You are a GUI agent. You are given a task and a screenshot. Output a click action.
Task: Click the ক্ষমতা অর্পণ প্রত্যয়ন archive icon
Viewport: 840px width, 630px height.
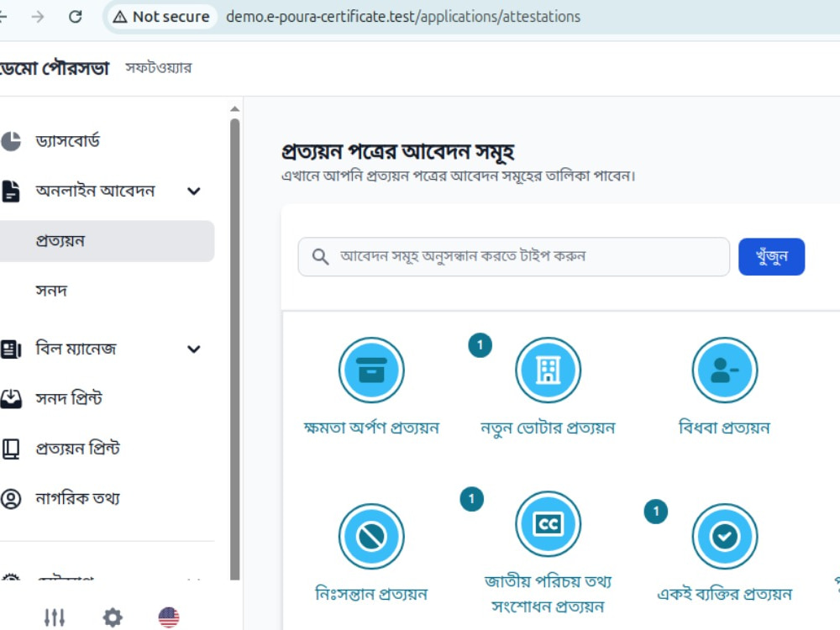pos(371,370)
